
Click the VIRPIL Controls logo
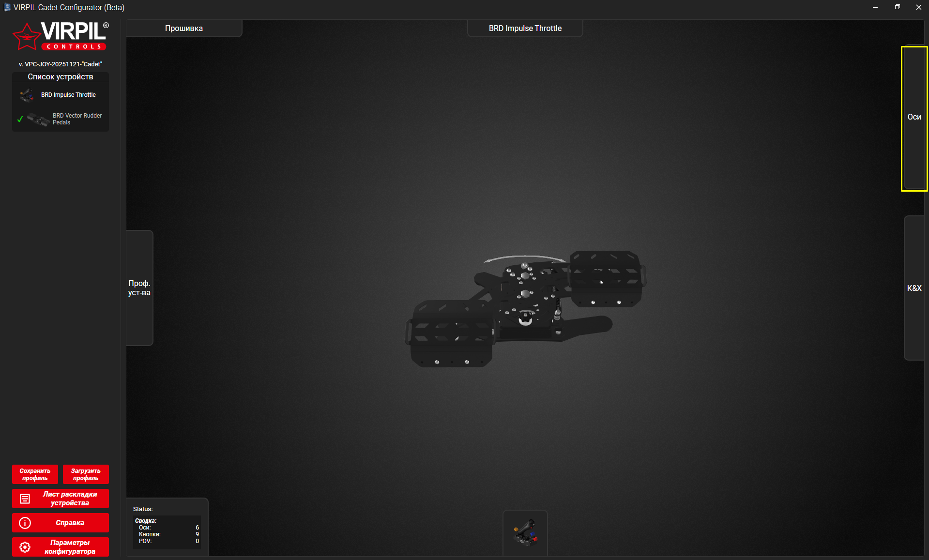[61, 36]
